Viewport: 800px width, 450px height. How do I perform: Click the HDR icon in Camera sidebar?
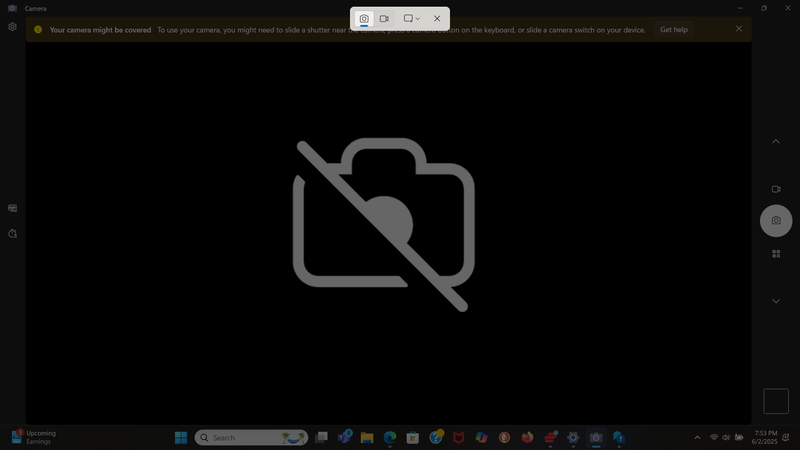(13, 208)
